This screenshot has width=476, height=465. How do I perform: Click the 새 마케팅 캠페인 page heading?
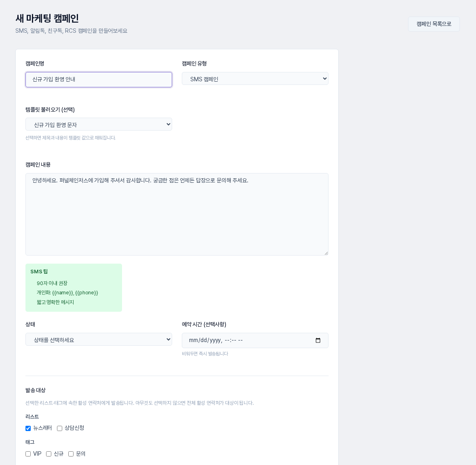[x=47, y=18]
